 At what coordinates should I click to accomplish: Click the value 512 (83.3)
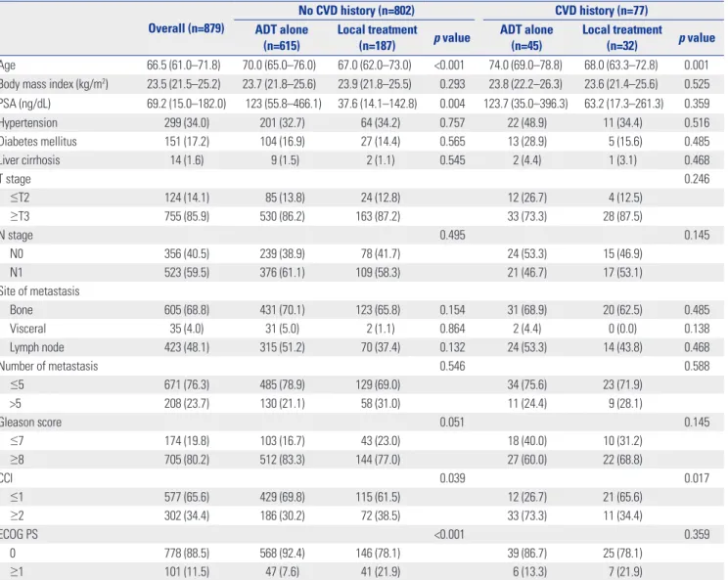coord(282,460)
